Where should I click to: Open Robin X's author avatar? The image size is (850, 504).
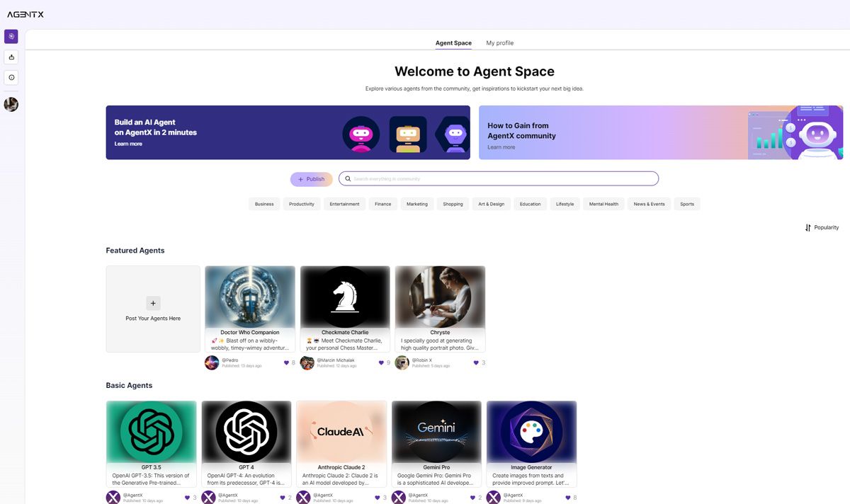[402, 362]
